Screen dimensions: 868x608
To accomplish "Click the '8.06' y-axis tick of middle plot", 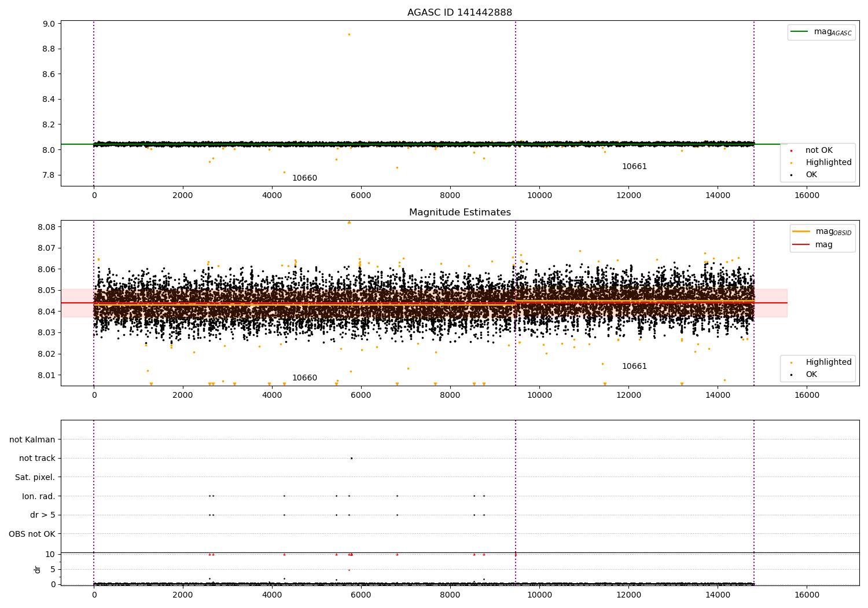I will 46,269.
